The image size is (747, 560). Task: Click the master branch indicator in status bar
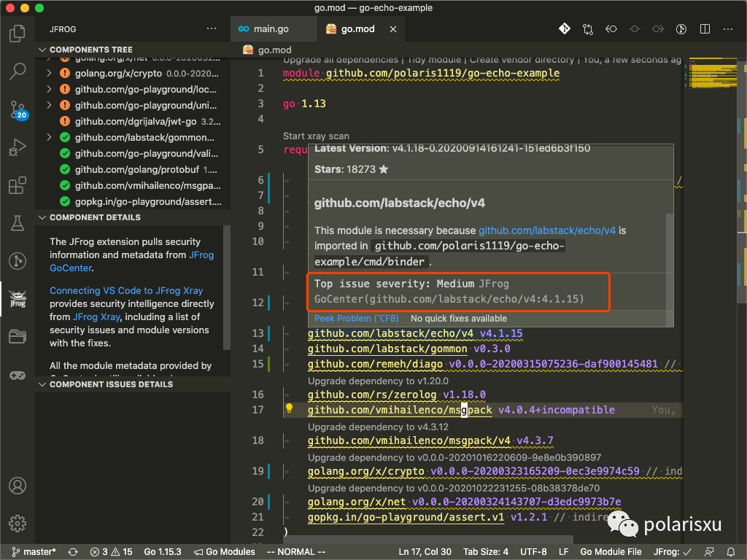34,552
